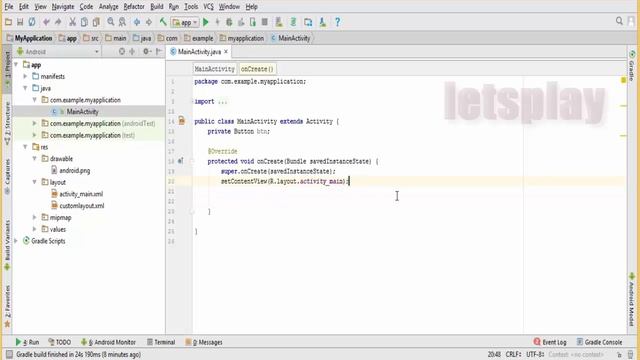Image resolution: width=640 pixels, height=360 pixels.
Task: Click the class gutter icon on line 14
Action: click(x=182, y=121)
